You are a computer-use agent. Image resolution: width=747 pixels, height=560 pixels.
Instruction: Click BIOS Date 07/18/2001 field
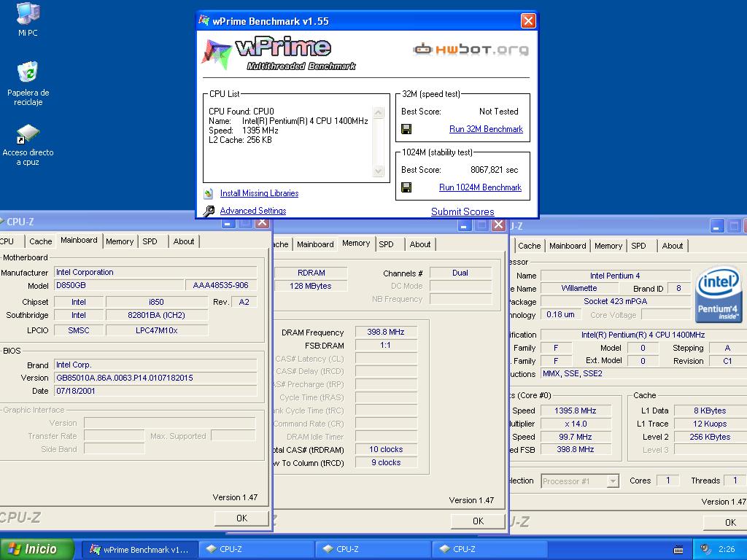tap(155, 391)
